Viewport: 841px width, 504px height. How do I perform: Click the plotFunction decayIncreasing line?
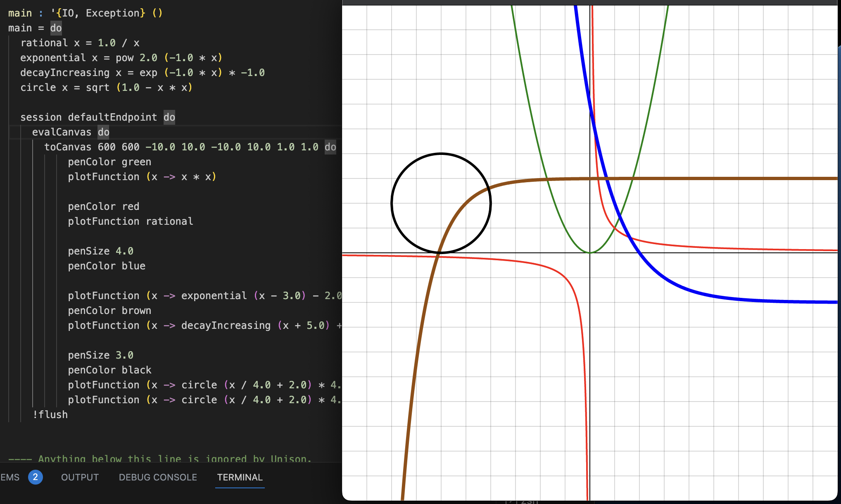tap(205, 326)
